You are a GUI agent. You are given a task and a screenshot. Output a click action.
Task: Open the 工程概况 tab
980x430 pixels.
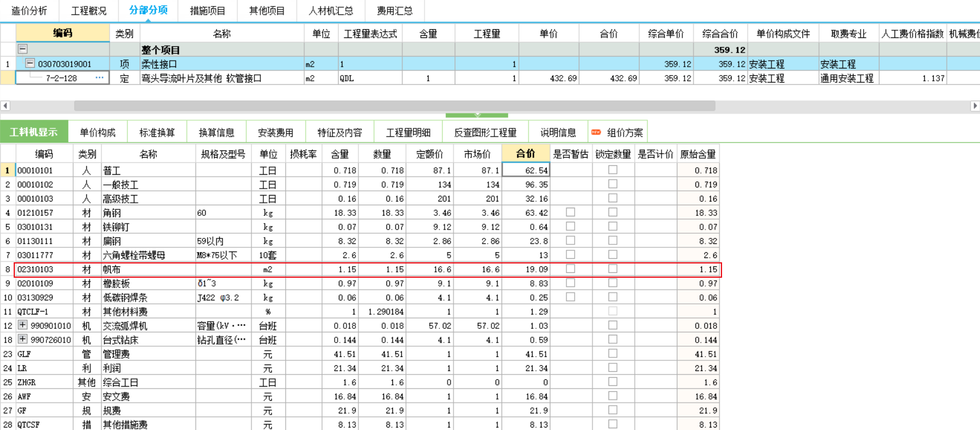pyautogui.click(x=89, y=11)
